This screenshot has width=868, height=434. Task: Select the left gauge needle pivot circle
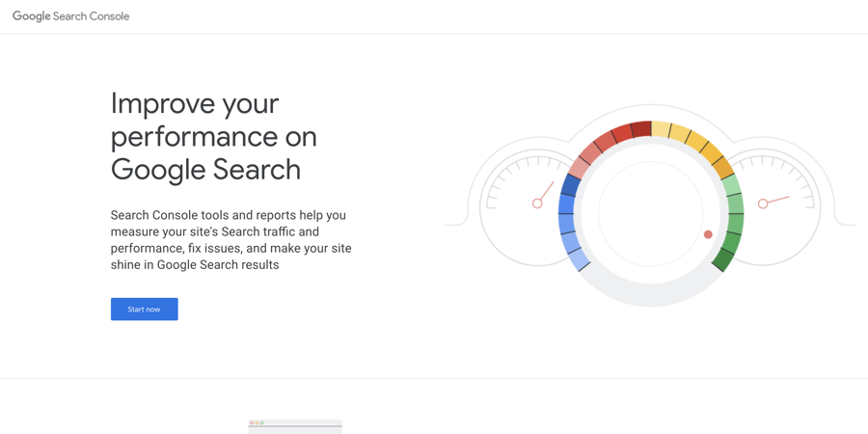[537, 203]
